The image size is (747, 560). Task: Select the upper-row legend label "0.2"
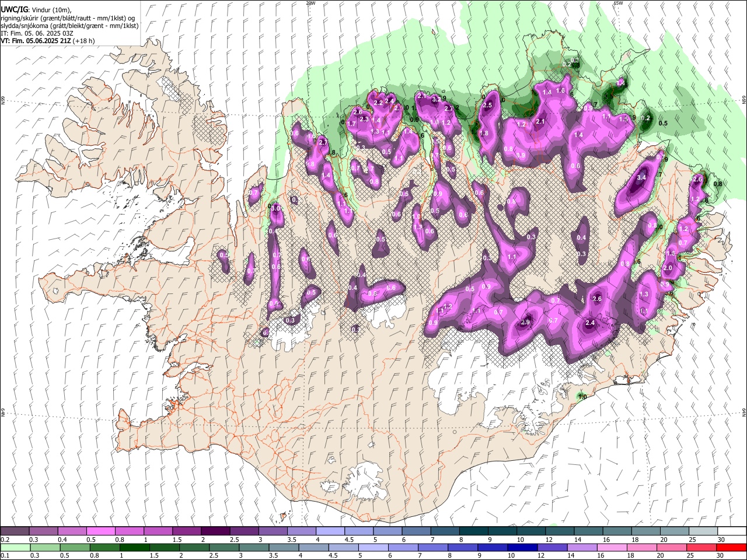pos(5,540)
